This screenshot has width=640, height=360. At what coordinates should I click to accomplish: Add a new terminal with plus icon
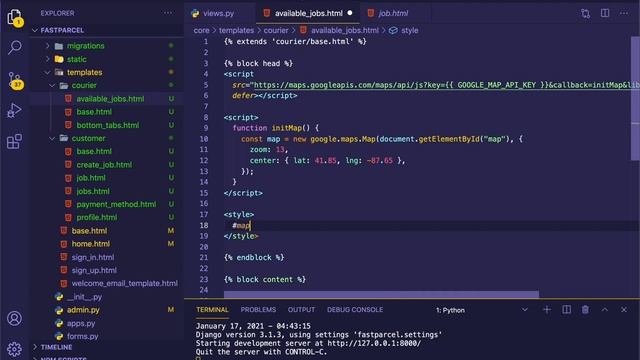coord(547,310)
